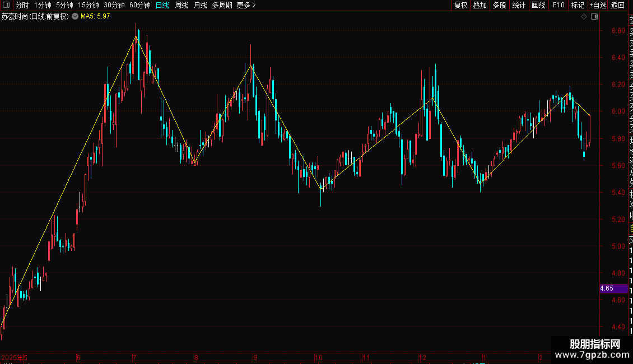
Task: Activate the 画线 drawing tool
Action: pyautogui.click(x=538, y=5)
